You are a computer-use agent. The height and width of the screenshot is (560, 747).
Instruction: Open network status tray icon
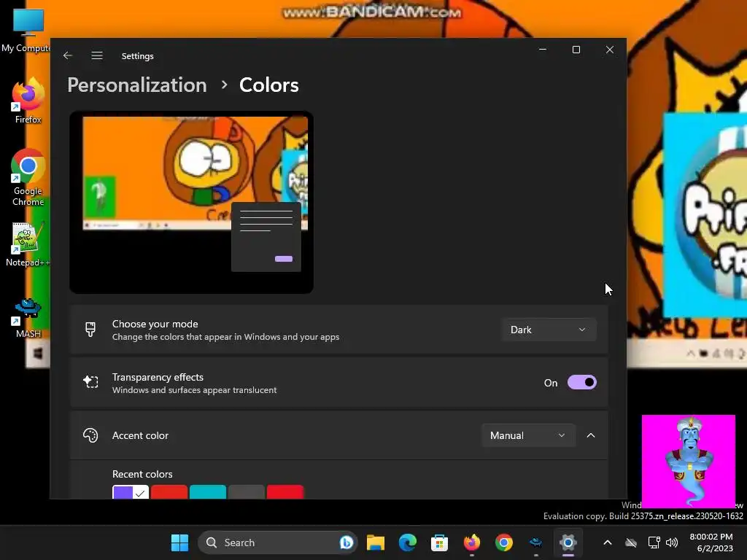click(654, 542)
